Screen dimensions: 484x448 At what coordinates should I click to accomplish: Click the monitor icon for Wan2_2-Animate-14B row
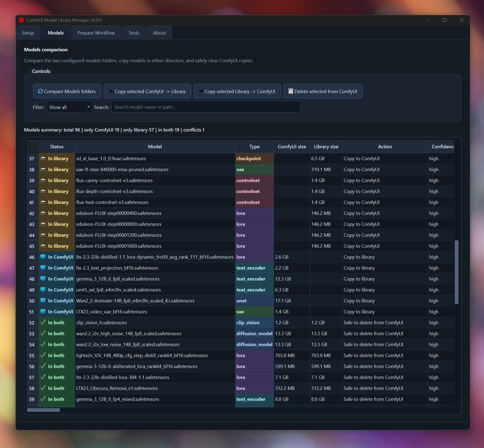tap(43, 301)
